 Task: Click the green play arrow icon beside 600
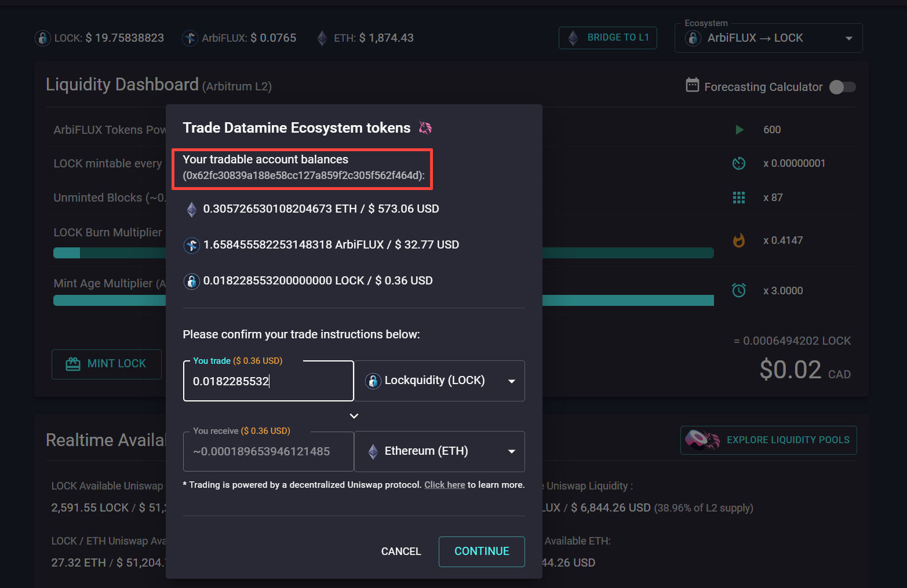pos(740,130)
